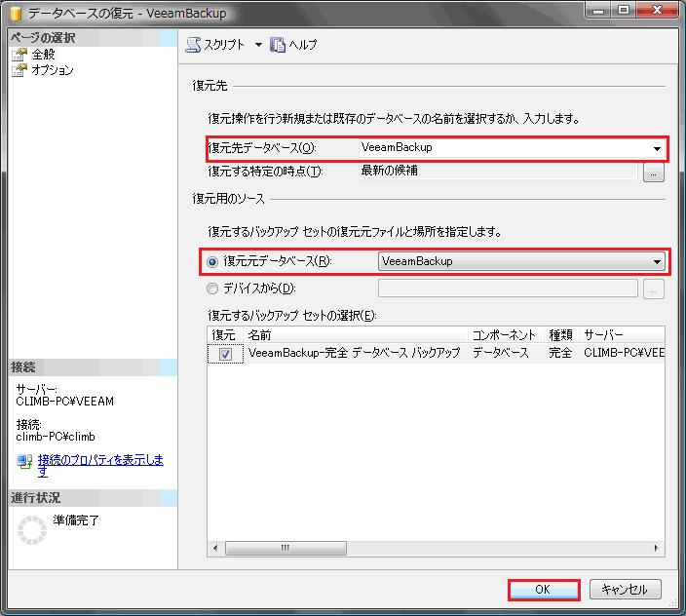
Task: Click the 復元 column header
Action: point(223,335)
